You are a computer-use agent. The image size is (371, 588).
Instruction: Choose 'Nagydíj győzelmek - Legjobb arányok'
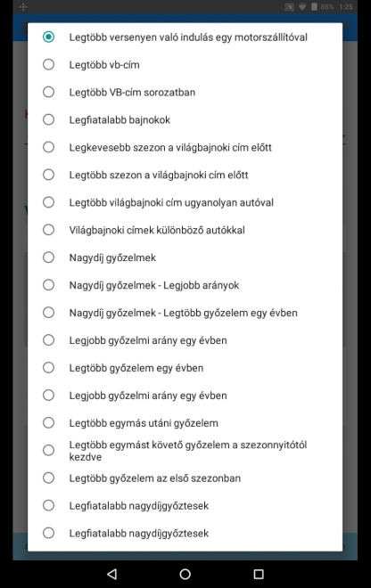click(x=185, y=285)
